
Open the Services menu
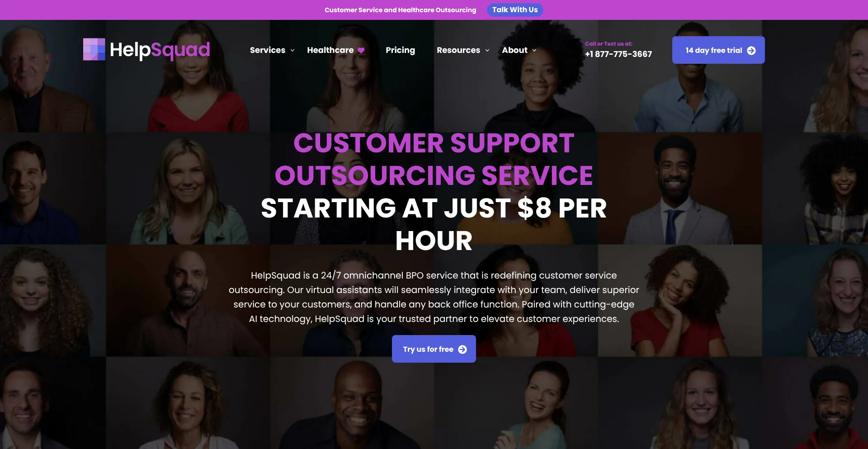click(268, 50)
